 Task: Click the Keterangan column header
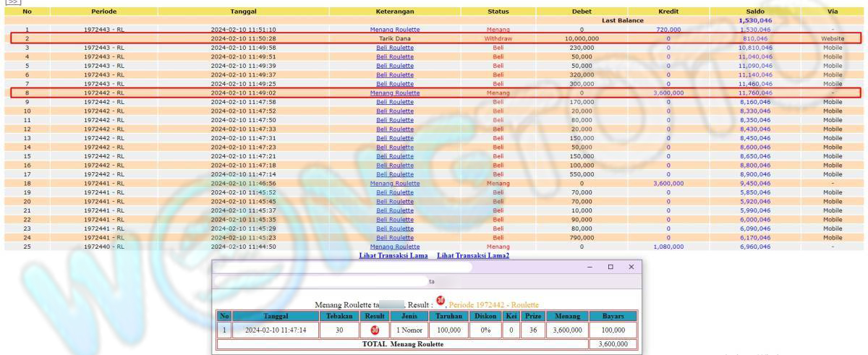tap(395, 12)
